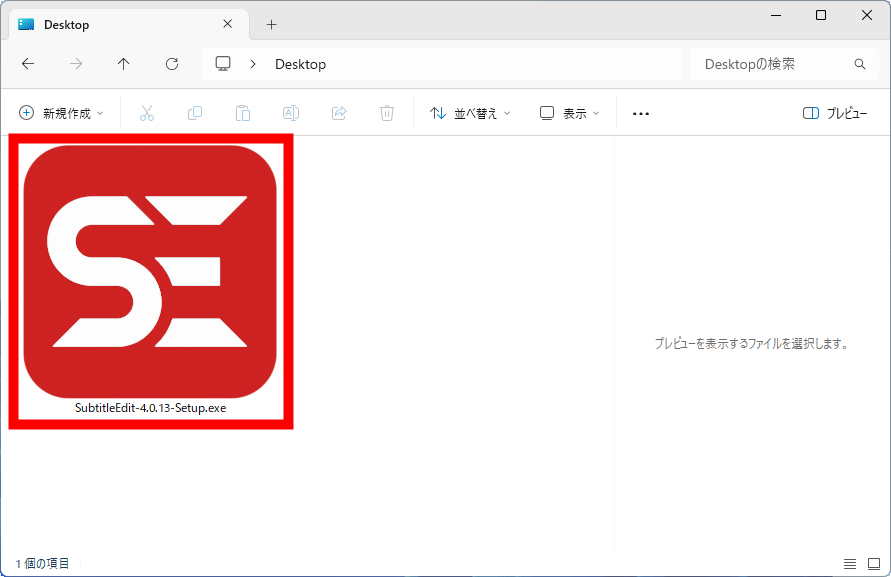Viewport: 891px width, 577px height.
Task: Select the SubtitleEdit-4.0.13-Setup.exe file icon
Action: 150,272
